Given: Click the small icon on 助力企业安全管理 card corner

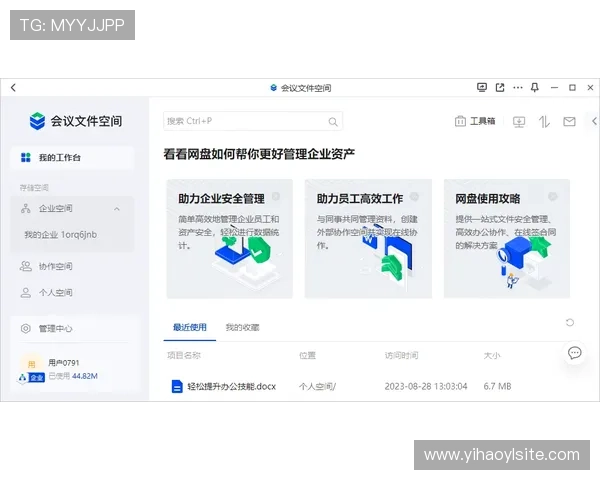Looking at the screenshot, I should (x=276, y=196).
